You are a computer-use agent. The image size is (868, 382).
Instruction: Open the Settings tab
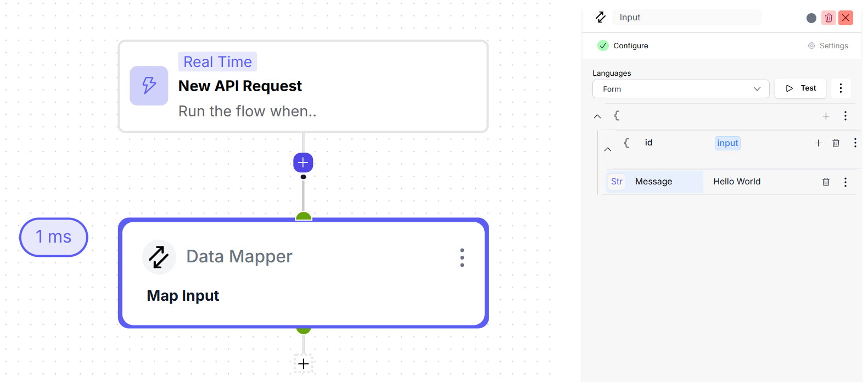[x=828, y=46]
